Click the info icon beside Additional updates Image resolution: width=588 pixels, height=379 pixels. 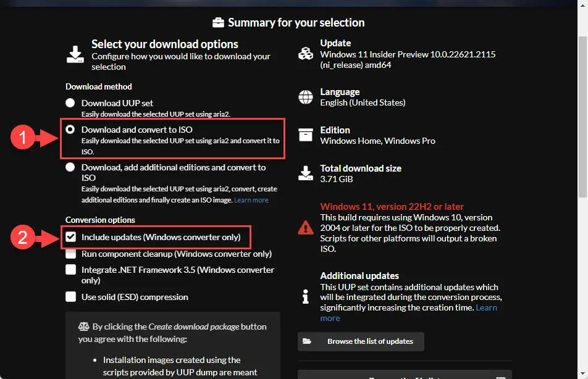(306, 296)
